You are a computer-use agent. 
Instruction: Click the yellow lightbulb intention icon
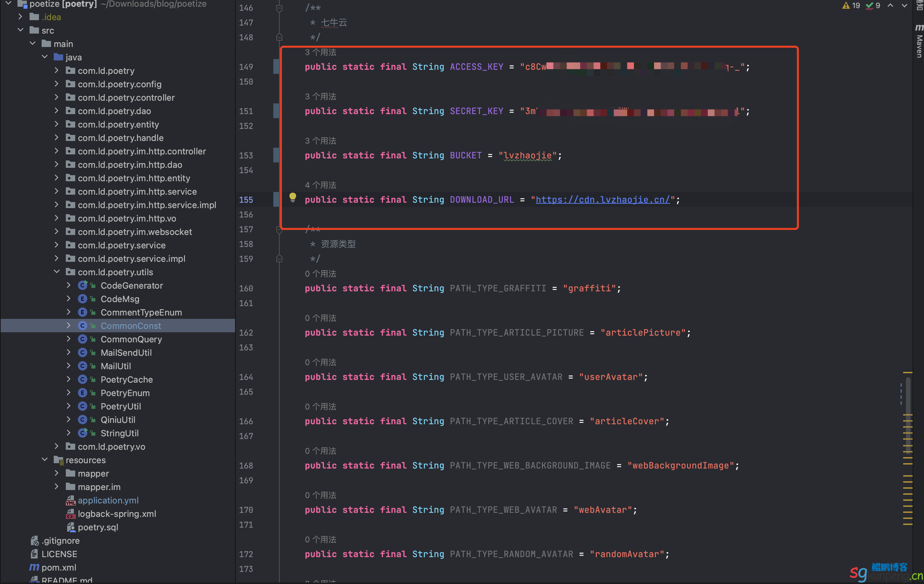pos(293,197)
